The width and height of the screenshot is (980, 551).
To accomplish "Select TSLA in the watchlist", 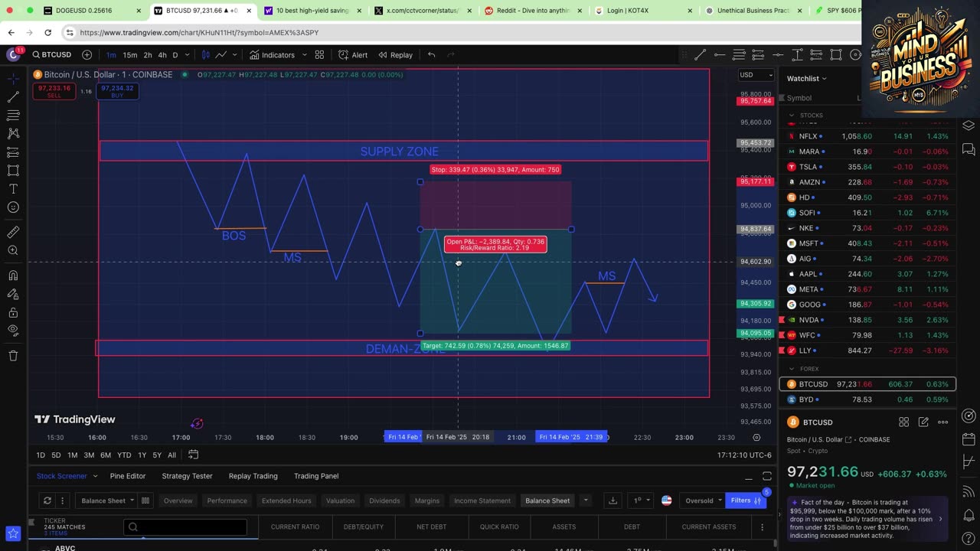I will (867, 167).
